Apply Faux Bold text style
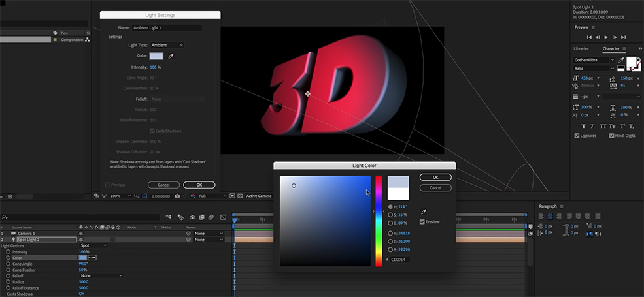The image size is (644, 297). click(583, 127)
